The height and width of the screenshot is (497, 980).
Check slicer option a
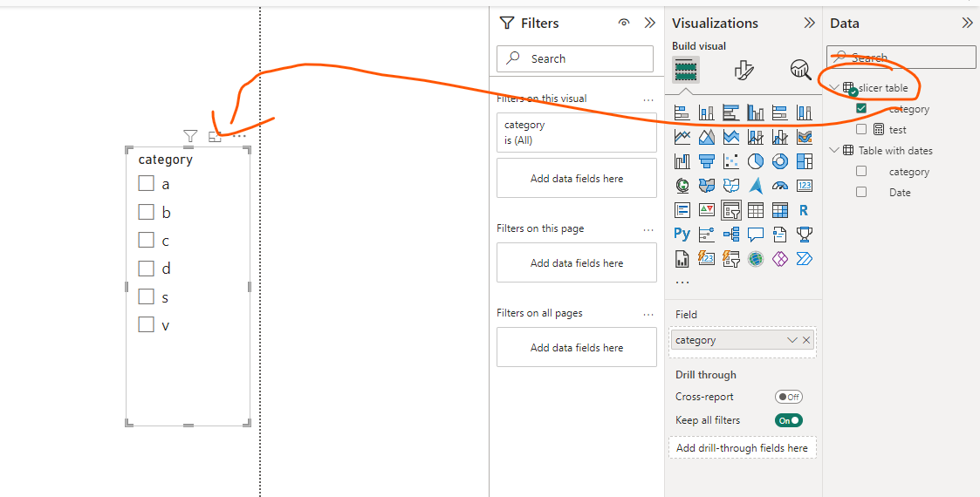tap(147, 184)
